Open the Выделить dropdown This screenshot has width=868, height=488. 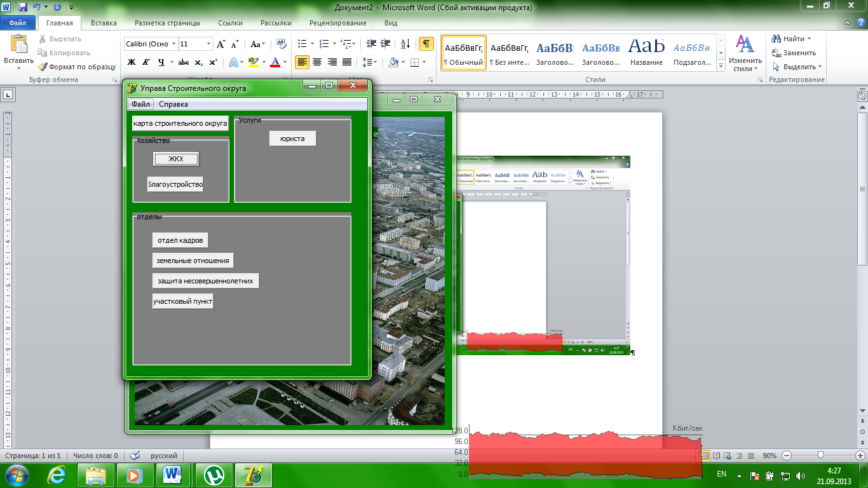(797, 67)
